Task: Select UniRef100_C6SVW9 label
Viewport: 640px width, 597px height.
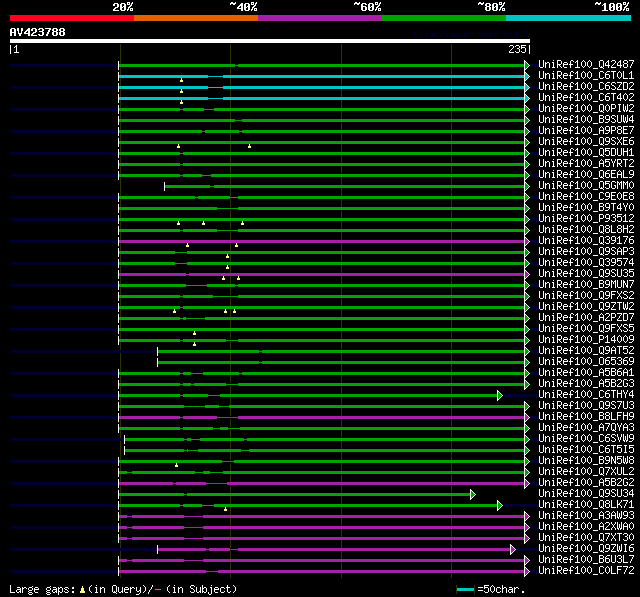Action: click(x=586, y=439)
